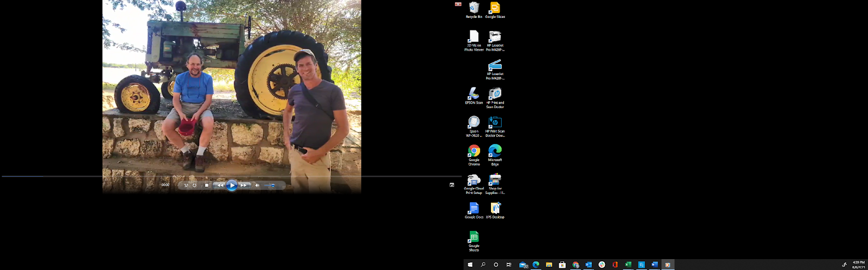This screenshot has height=270, width=868.
Task: Select the Google Docs desktop shortcut
Action: [x=474, y=211]
